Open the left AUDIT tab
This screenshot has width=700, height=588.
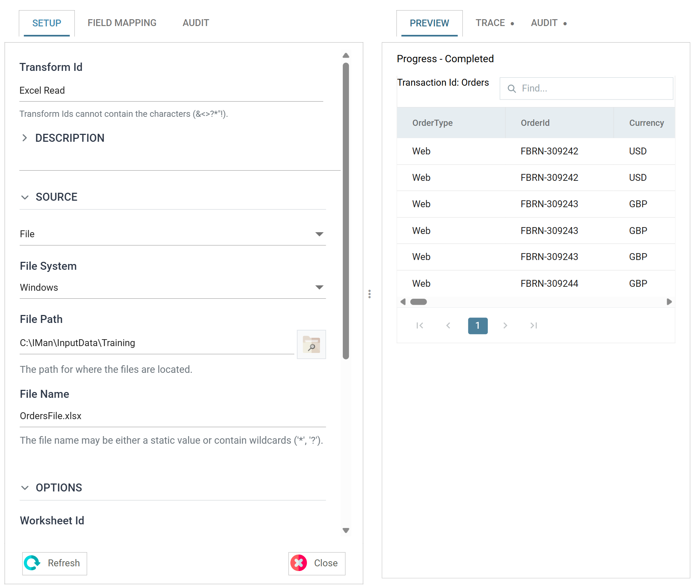(196, 23)
